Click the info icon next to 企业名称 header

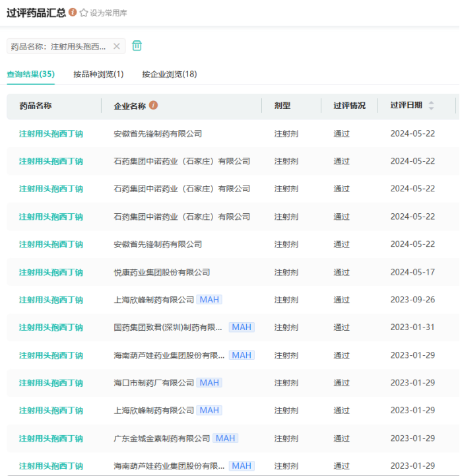point(154,106)
